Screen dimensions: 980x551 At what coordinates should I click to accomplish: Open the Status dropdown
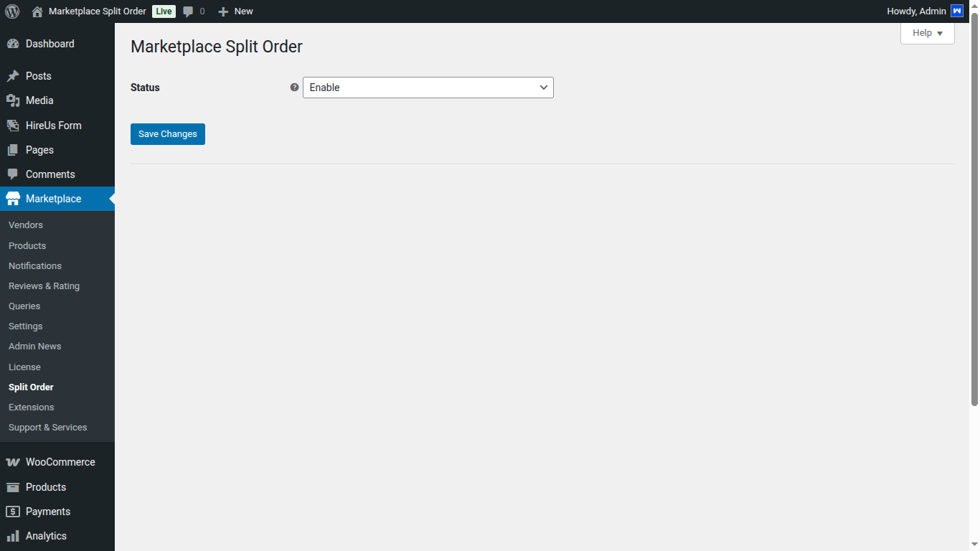(428, 87)
